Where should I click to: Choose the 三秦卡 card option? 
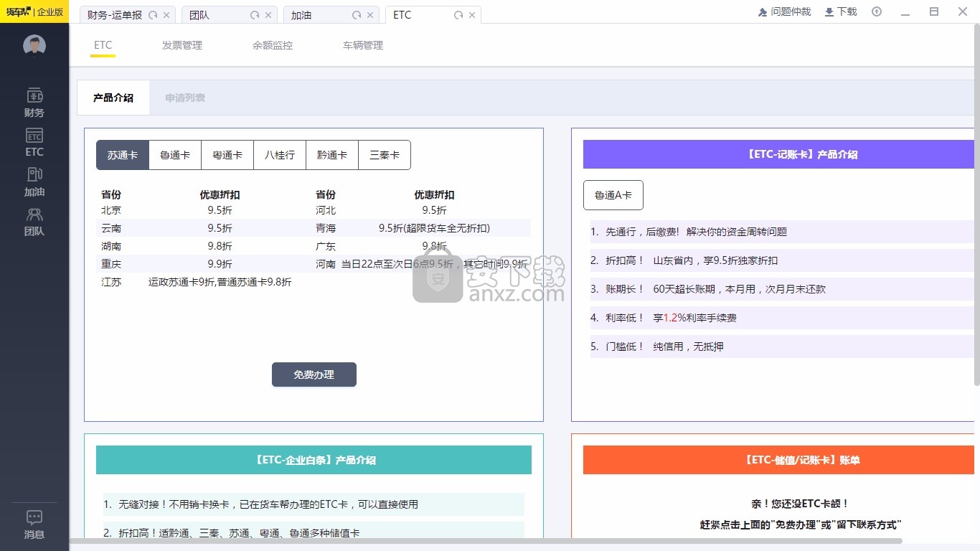tap(385, 155)
